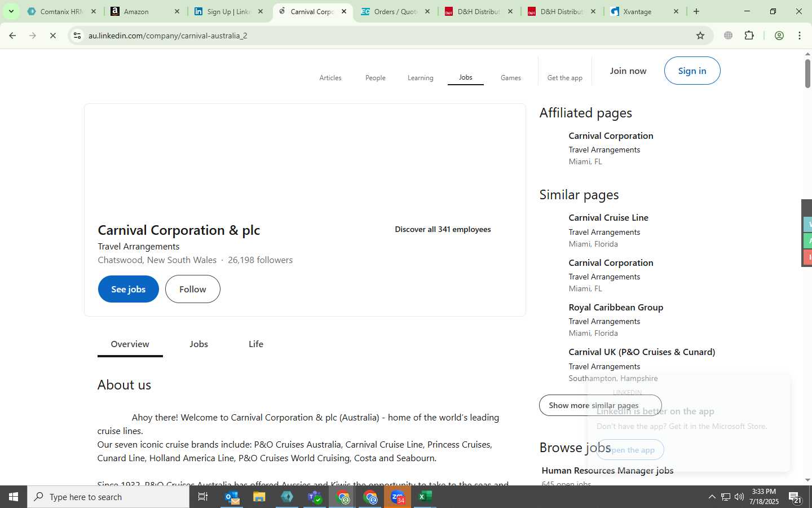
Task: Open Jobs in LinkedIn top navigation
Action: pyautogui.click(x=466, y=77)
